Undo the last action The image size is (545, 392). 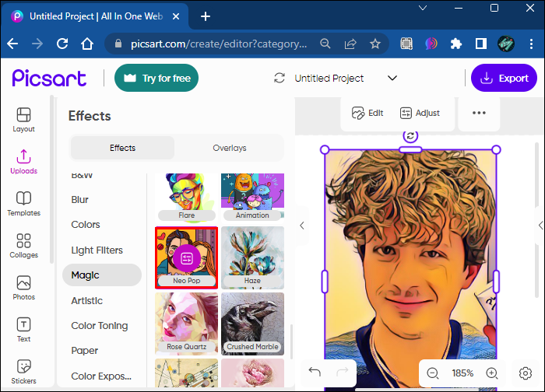click(x=315, y=372)
